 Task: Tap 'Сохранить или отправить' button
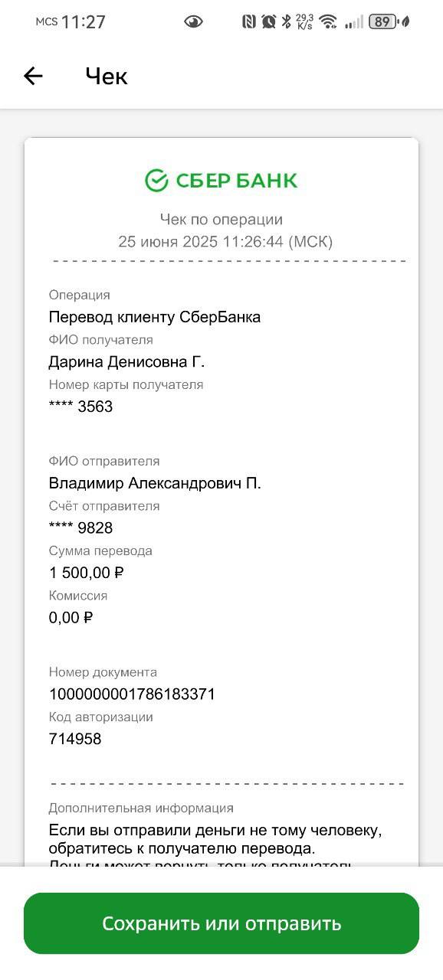[x=221, y=923]
